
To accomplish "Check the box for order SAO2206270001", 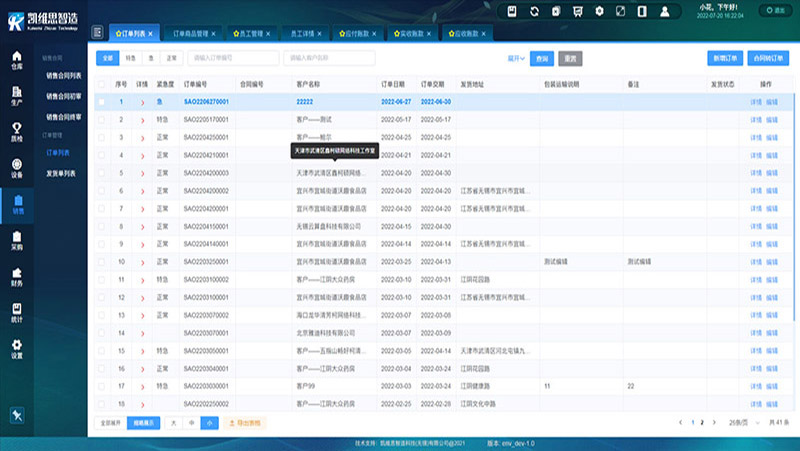I will pos(102,102).
